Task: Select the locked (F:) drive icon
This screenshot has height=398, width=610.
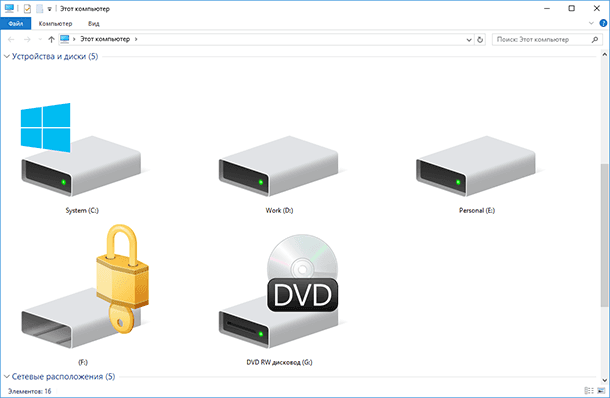Action: pyautogui.click(x=85, y=286)
